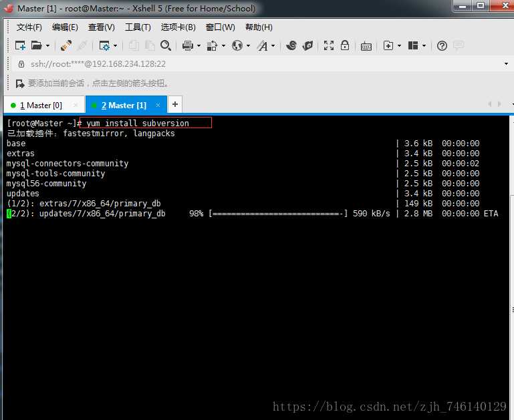Viewport: 514px width, 420px height.
Task: Click the Paste icon in the toolbar
Action: (x=150, y=45)
